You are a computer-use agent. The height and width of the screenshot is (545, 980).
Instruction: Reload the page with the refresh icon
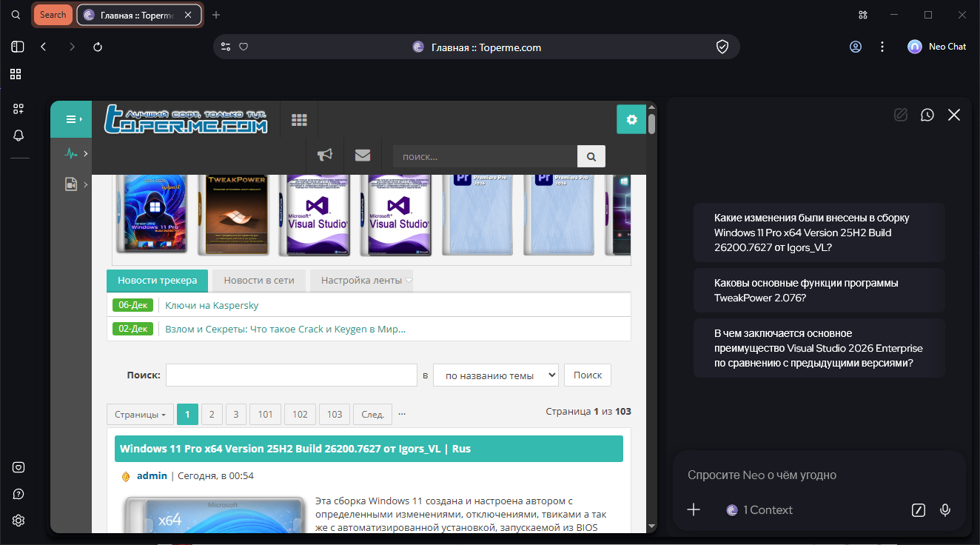(x=98, y=47)
